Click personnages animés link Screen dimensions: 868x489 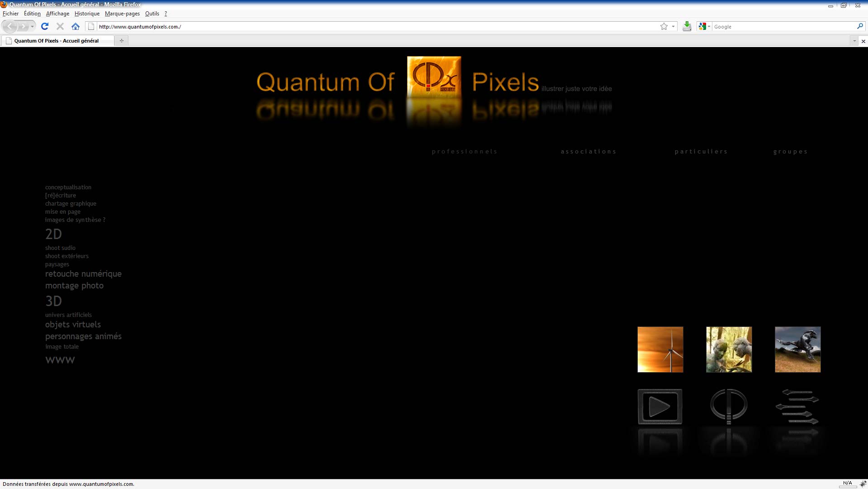(x=83, y=336)
